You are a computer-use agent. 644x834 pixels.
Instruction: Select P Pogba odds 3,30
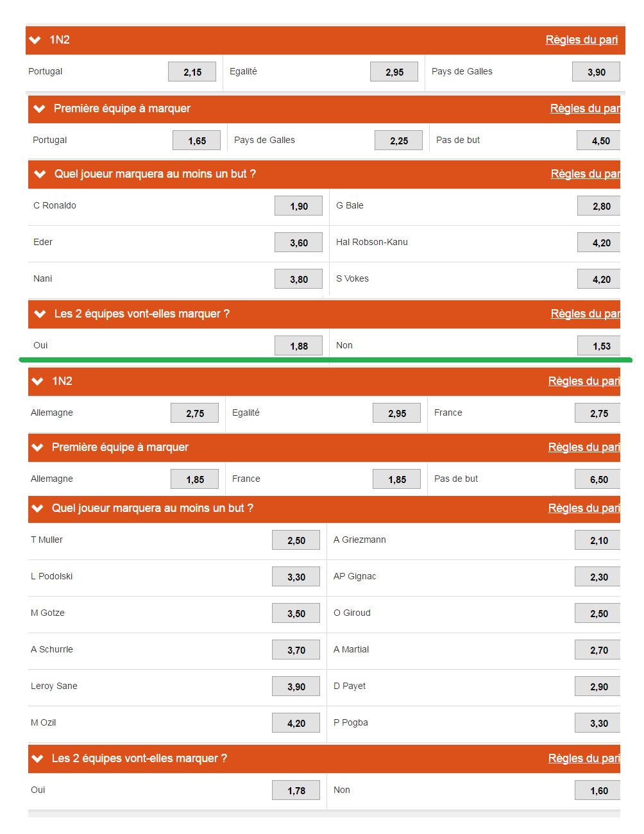coord(598,723)
